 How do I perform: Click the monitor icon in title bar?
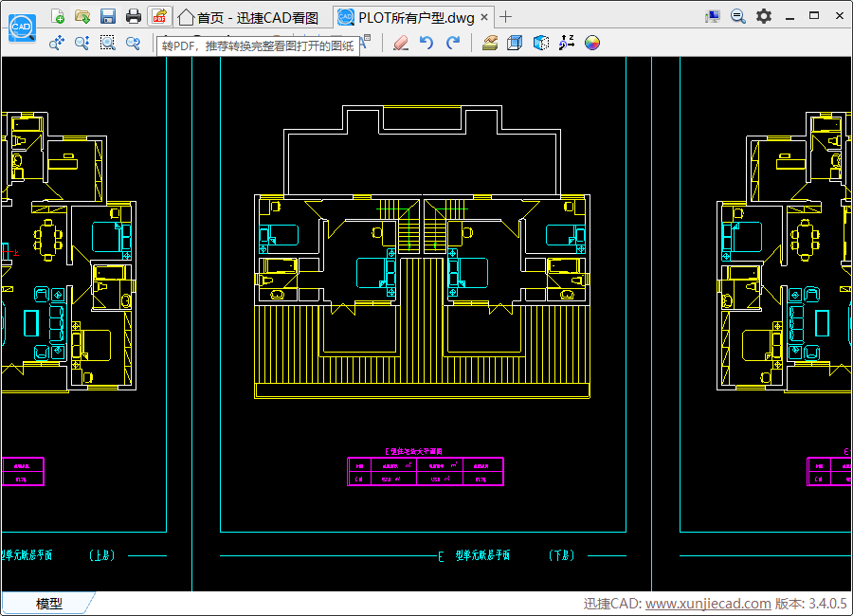pyautogui.click(x=712, y=16)
